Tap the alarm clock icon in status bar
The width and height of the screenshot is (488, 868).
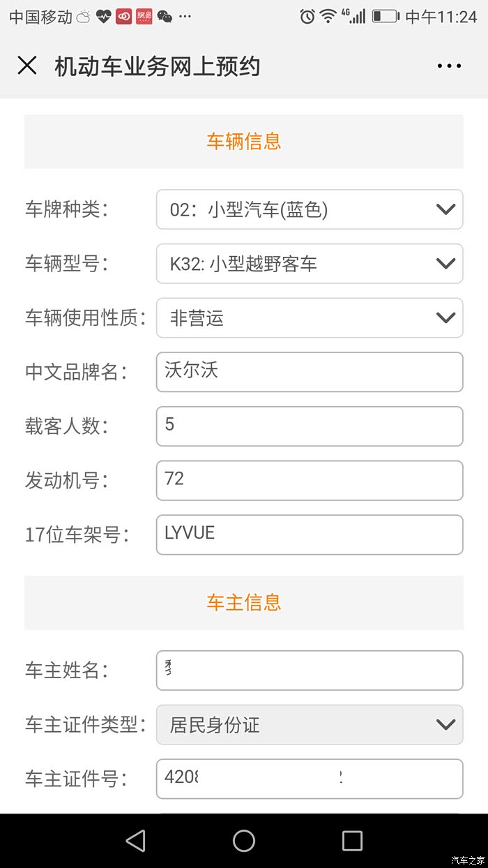pyautogui.click(x=307, y=16)
